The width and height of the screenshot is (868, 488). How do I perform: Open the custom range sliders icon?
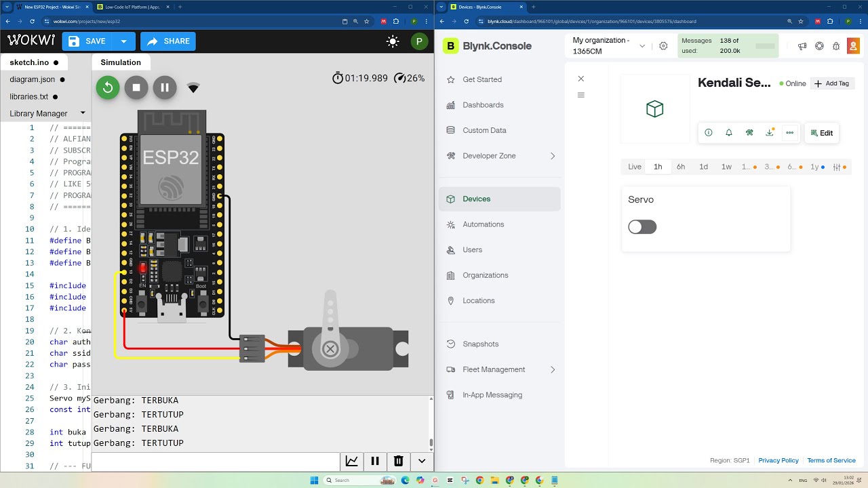point(837,167)
